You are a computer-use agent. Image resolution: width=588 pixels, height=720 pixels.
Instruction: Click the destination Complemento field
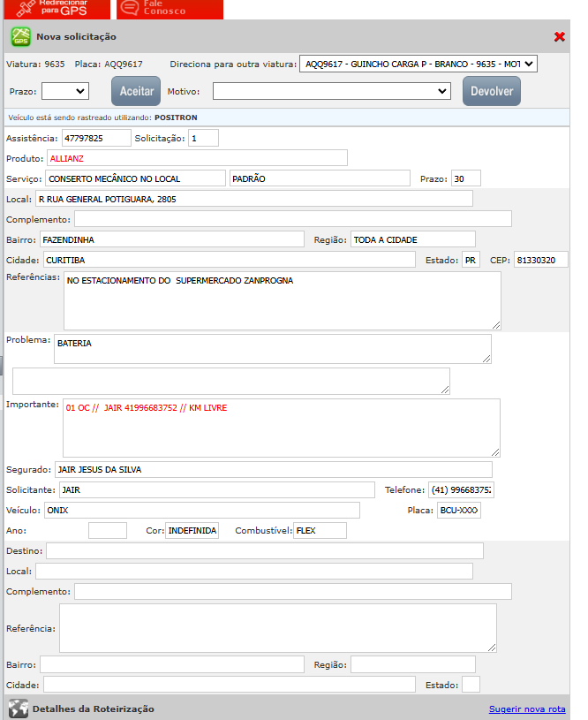pyautogui.click(x=293, y=591)
